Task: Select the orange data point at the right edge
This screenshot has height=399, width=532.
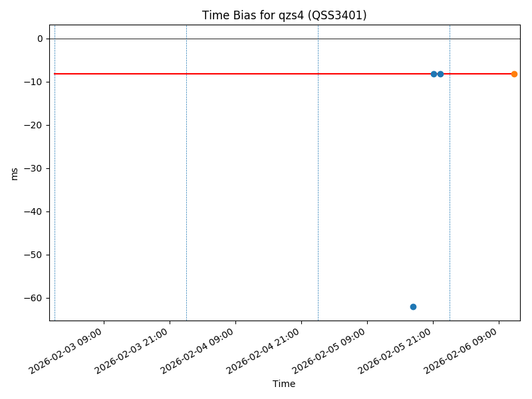Action: [x=514, y=74]
